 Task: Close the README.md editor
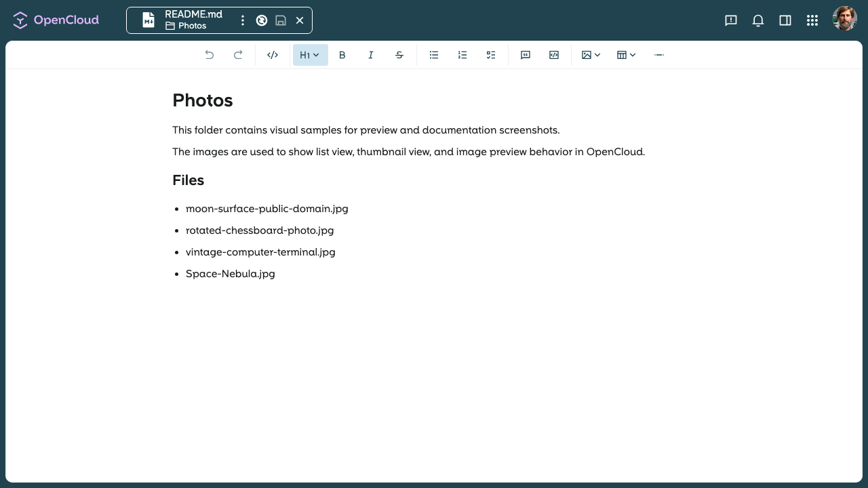pos(300,20)
